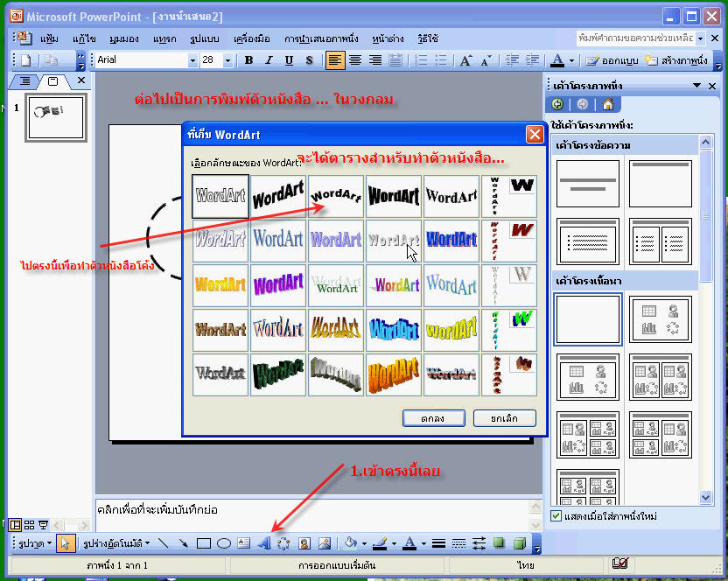Screen dimensions: 728x581
Task: Click the Line Style icon
Action: tap(438, 542)
